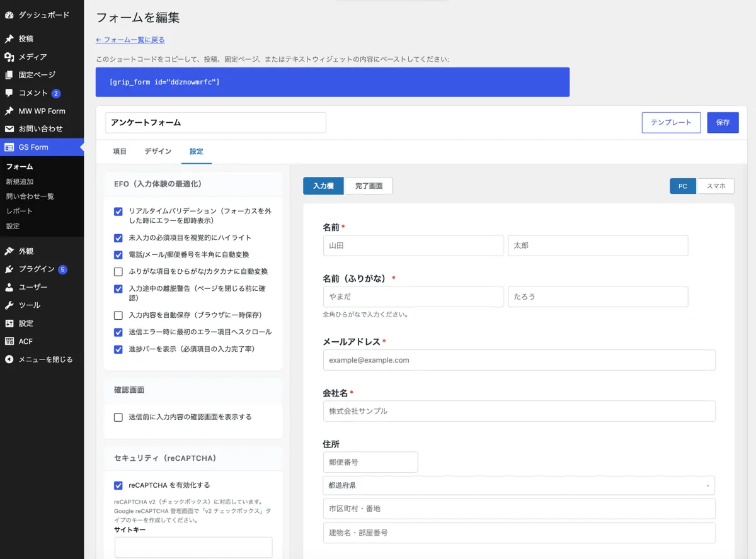Viewport: 756px width, 559px height.
Task: Open レポート submenu item
Action: (20, 211)
